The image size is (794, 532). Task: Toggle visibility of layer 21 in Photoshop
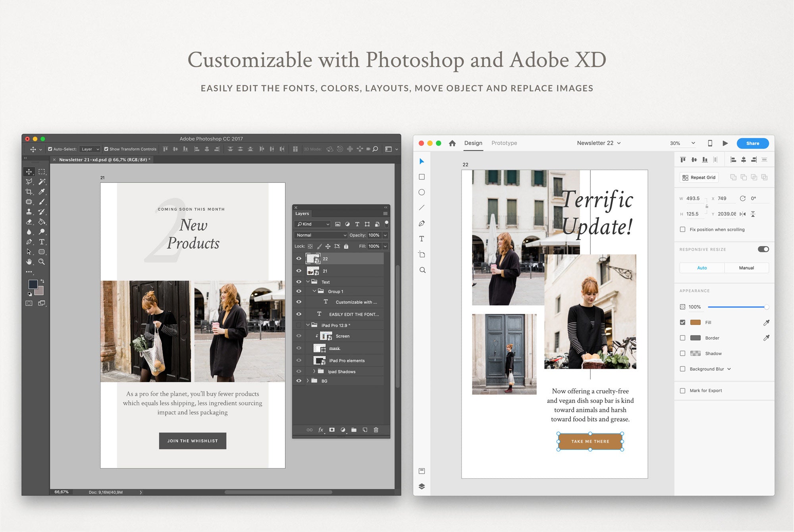pyautogui.click(x=299, y=270)
